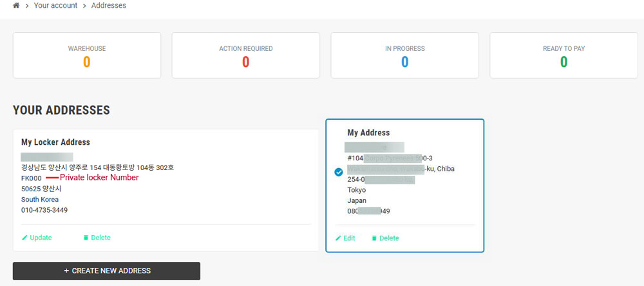Viewport: 644px width, 286px height.
Task: Click the 50625 양산시 postal line
Action: pyautogui.click(x=41, y=189)
